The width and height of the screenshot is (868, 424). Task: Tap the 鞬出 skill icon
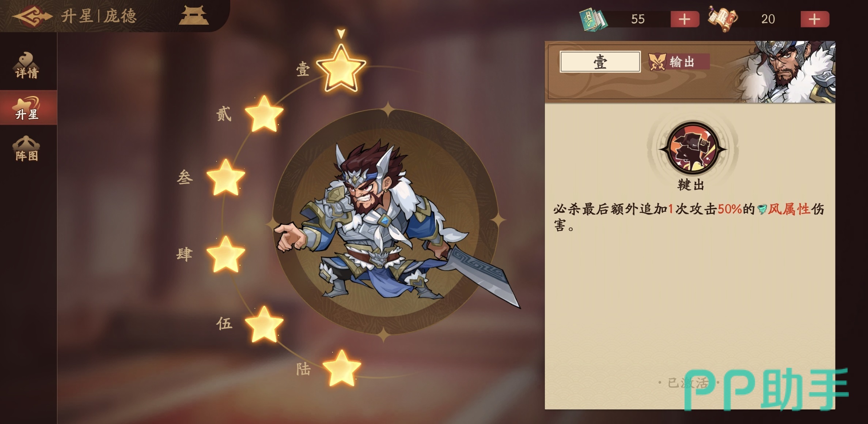pyautogui.click(x=692, y=149)
